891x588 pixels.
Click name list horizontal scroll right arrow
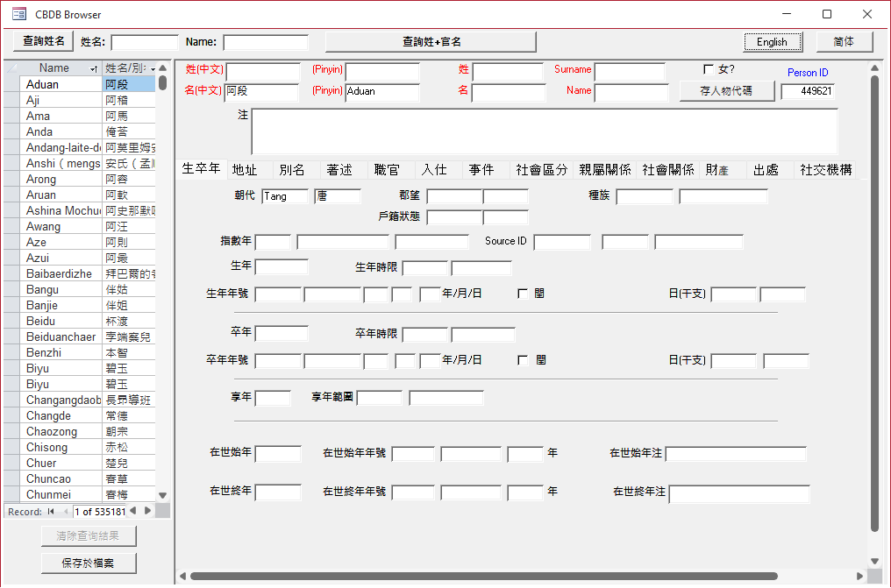coord(148,510)
